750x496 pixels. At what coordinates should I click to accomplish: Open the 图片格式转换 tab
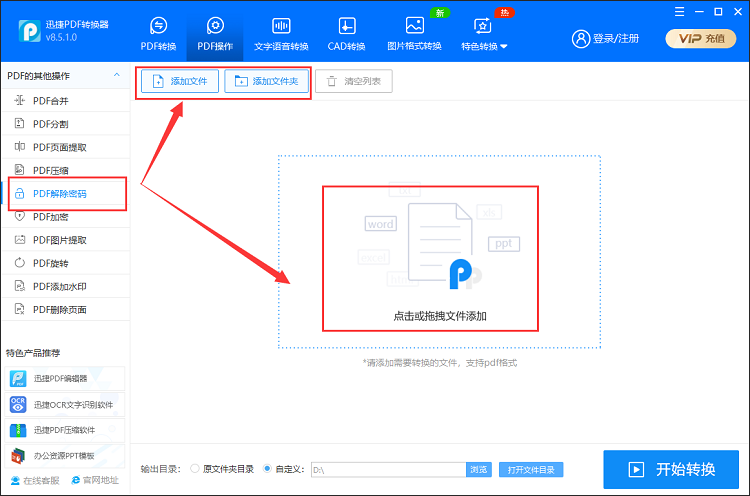(414, 34)
